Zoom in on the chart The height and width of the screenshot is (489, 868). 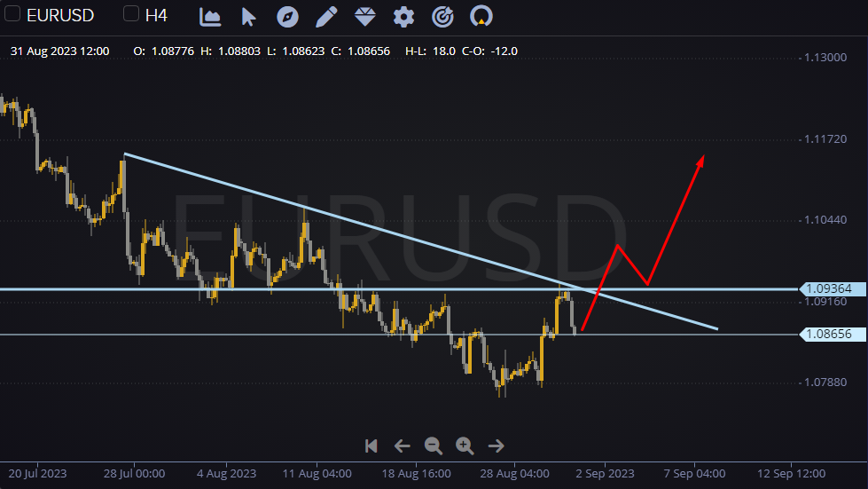pyautogui.click(x=465, y=446)
